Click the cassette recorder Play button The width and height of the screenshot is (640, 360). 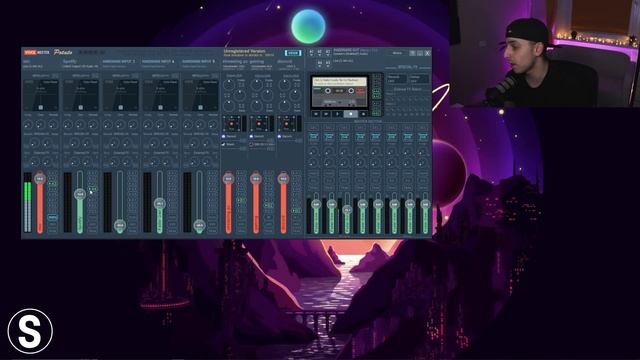coord(338,114)
